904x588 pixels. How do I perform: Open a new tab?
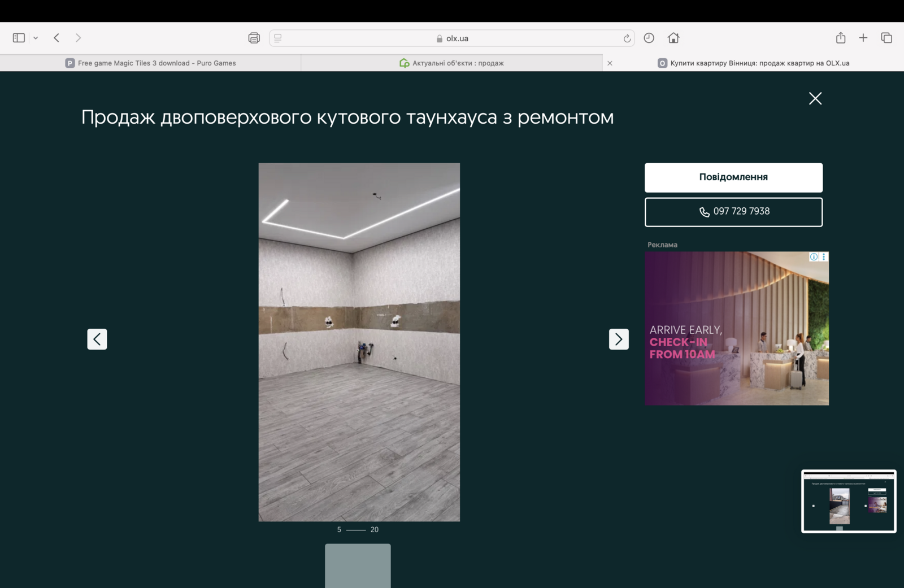click(863, 38)
